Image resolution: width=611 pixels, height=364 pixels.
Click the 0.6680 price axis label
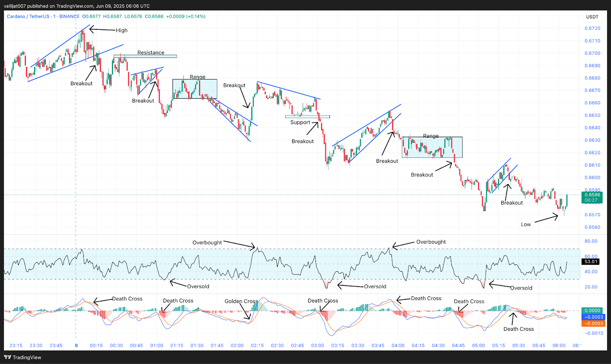click(592, 78)
